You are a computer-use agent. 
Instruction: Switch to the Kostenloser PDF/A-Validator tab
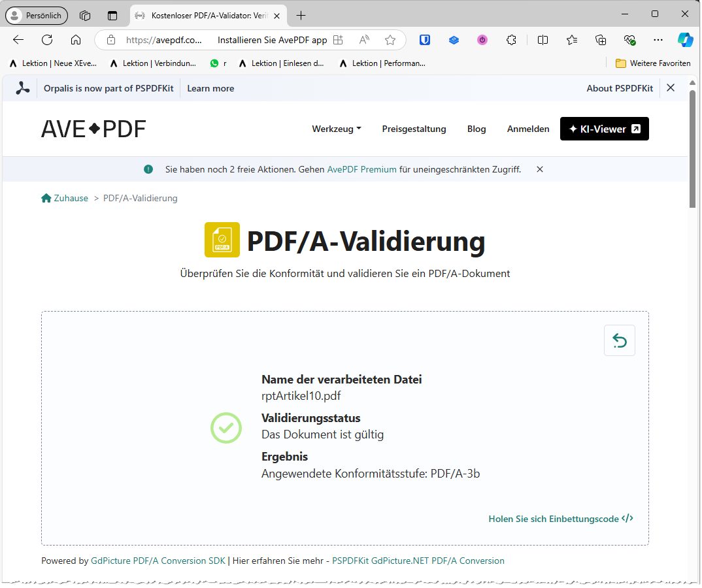pyautogui.click(x=203, y=14)
